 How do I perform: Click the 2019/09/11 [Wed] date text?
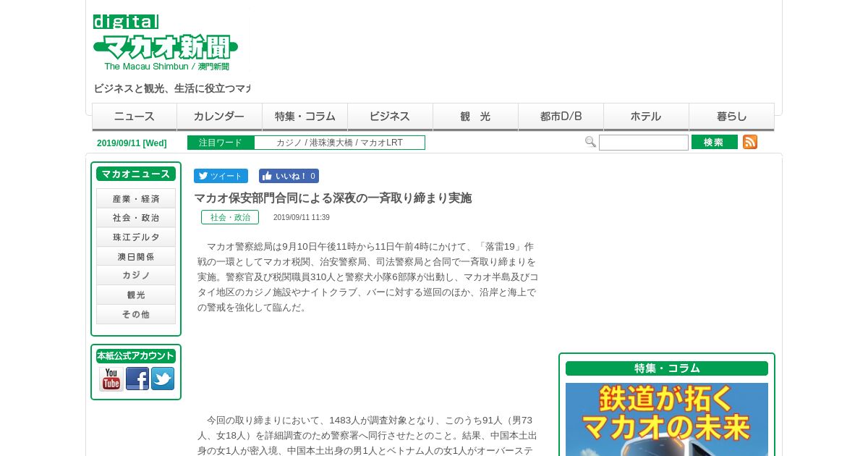132,143
